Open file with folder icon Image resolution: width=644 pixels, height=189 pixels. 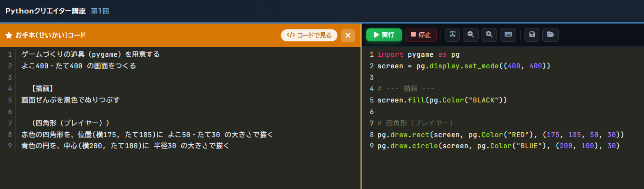point(550,35)
